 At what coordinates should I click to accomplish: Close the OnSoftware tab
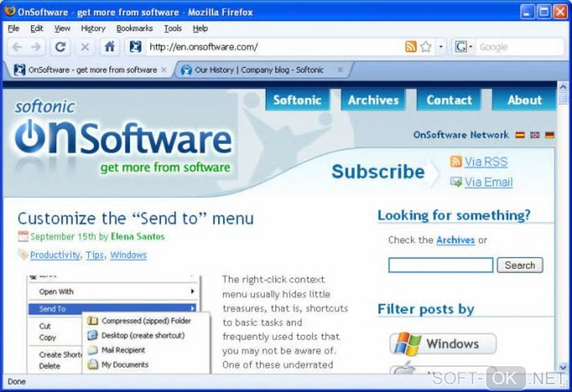pyautogui.click(x=164, y=70)
